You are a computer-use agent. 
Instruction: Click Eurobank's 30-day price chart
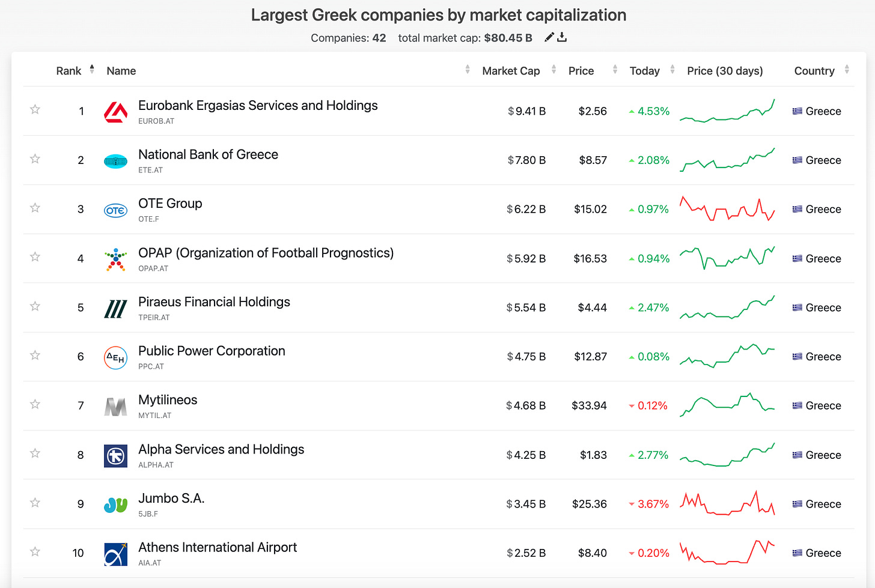pos(727,111)
